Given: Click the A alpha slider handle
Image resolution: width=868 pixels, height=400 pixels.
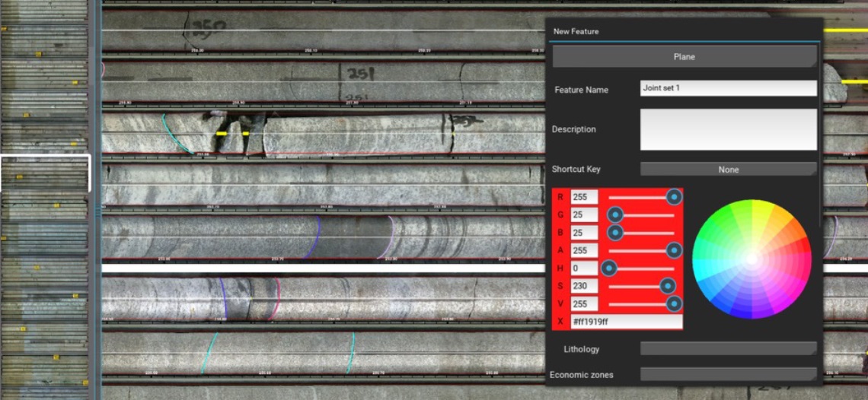Looking at the screenshot, I should click(674, 250).
